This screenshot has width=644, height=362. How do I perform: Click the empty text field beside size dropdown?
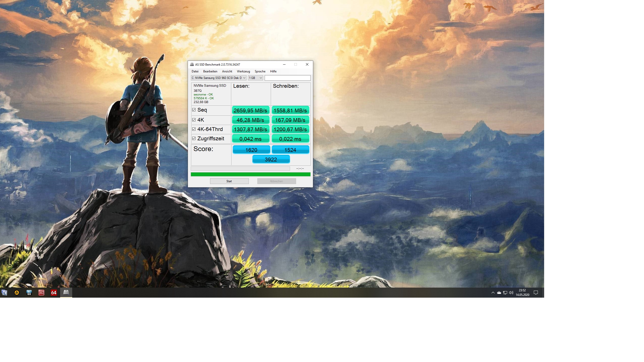[287, 78]
